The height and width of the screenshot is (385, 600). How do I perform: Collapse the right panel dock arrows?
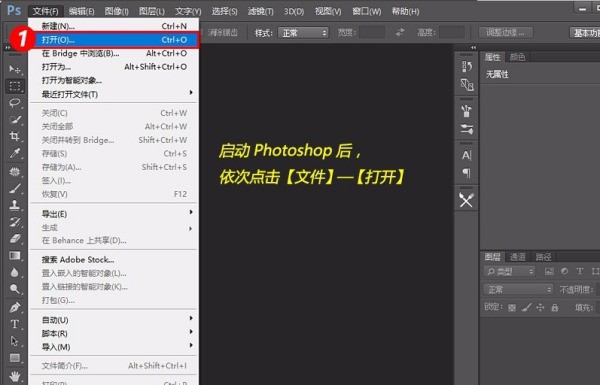[474, 47]
